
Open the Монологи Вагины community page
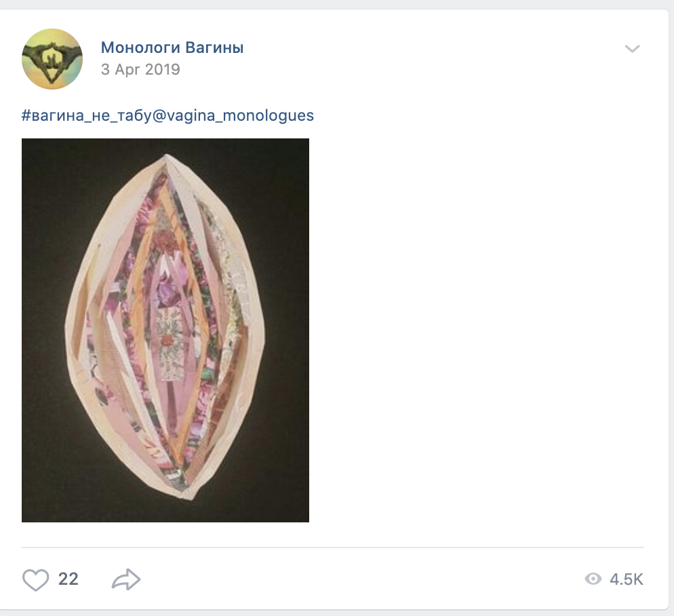[172, 47]
